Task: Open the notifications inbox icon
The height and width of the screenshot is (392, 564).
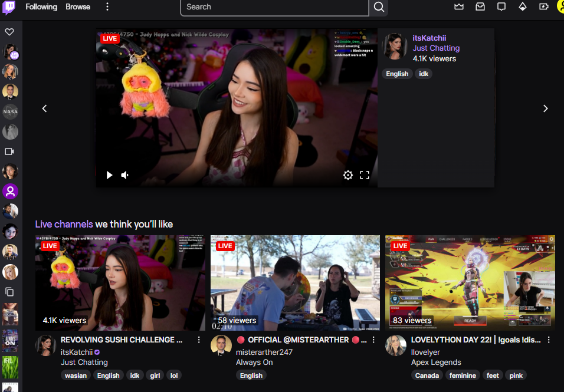Action: (480, 7)
